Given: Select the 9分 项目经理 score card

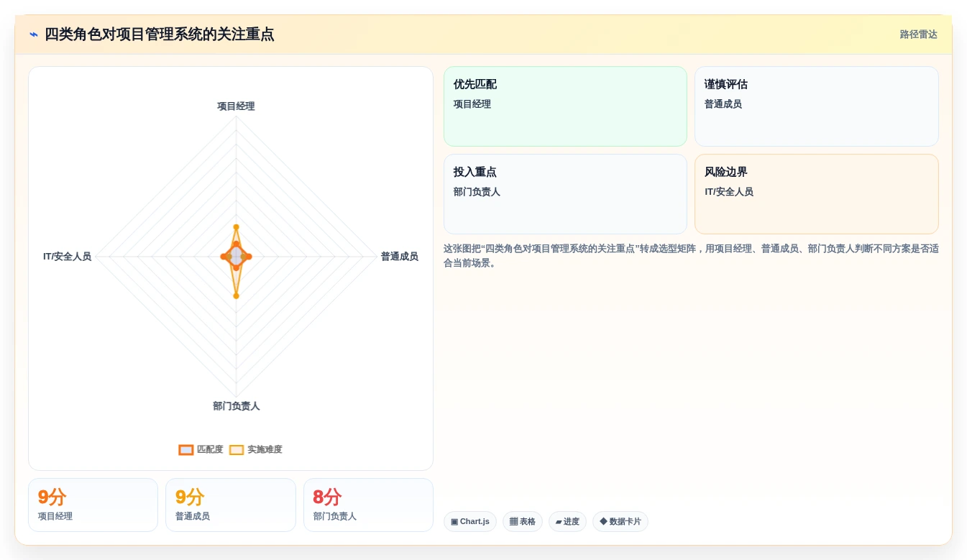Looking at the screenshot, I should click(x=93, y=505).
